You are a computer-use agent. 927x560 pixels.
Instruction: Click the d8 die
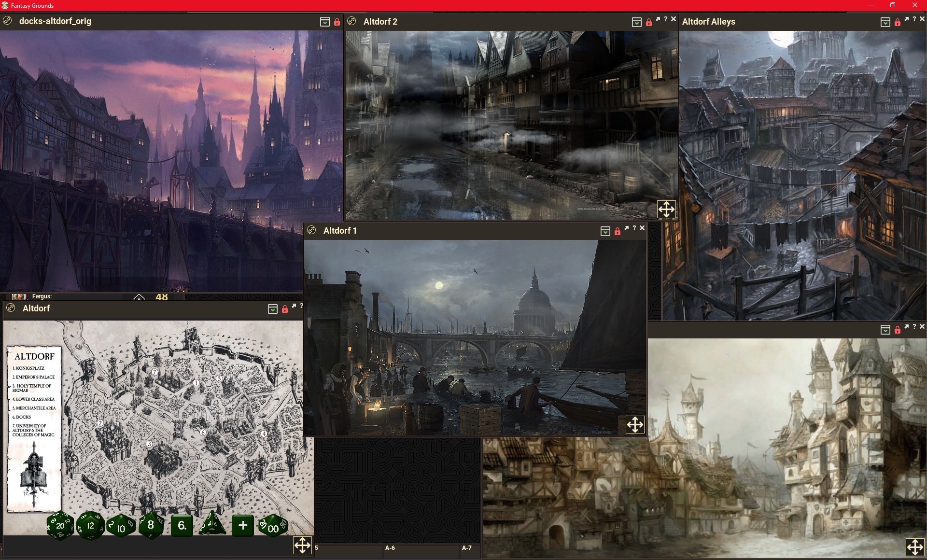click(x=151, y=525)
